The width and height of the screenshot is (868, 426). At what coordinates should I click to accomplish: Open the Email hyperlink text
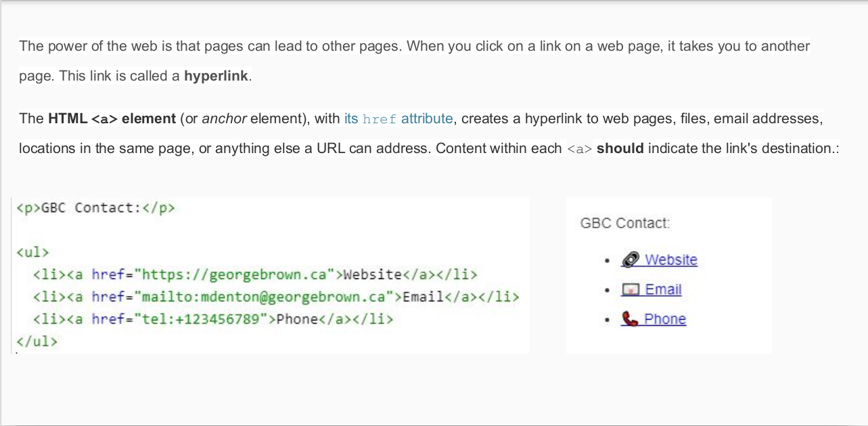click(663, 290)
